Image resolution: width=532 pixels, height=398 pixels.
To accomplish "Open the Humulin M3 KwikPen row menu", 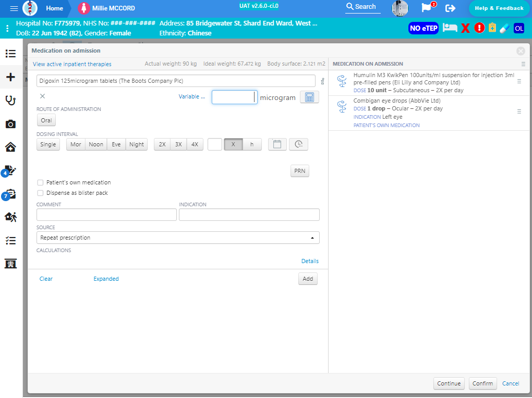I will (519, 81).
